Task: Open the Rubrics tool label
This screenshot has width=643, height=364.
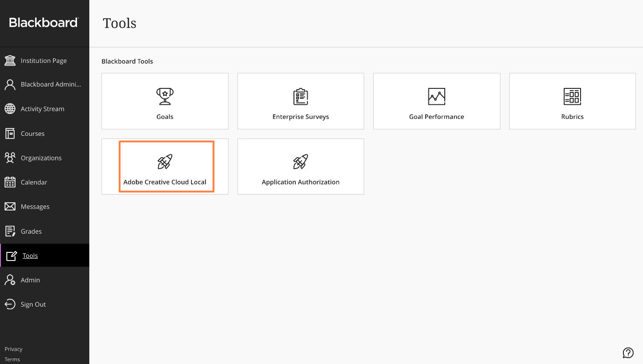Action: 572,117
